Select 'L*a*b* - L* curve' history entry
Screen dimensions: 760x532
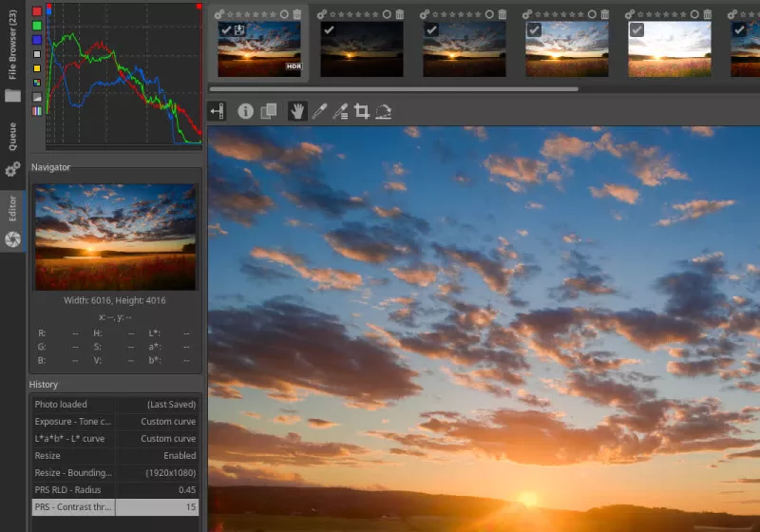[x=115, y=439]
